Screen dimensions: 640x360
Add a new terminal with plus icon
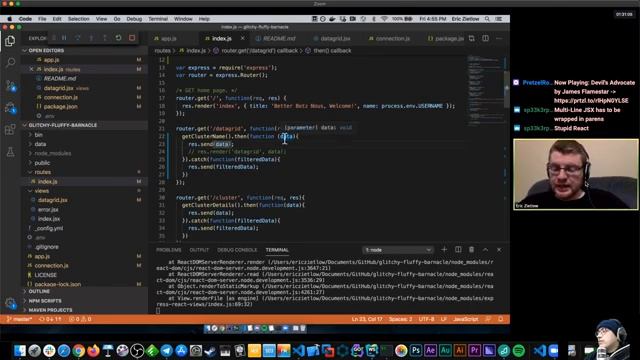click(x=444, y=249)
